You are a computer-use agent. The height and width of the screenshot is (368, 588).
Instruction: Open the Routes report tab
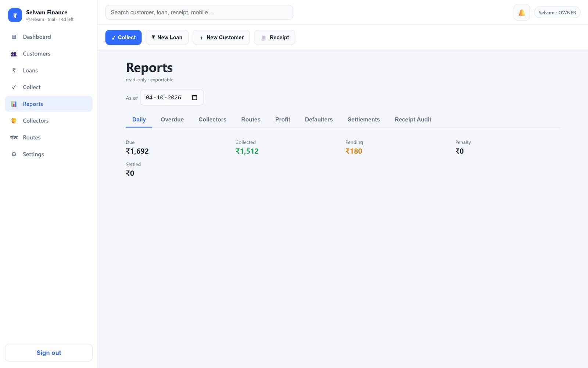(251, 120)
